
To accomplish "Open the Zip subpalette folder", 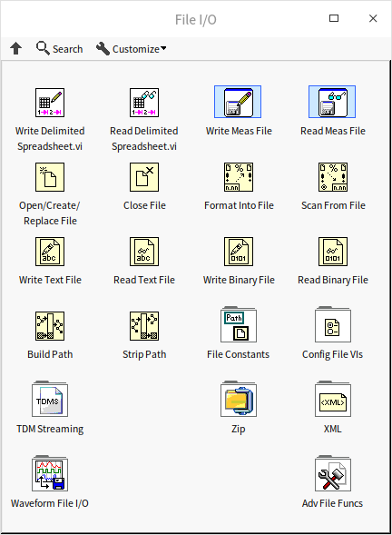I will click(239, 399).
